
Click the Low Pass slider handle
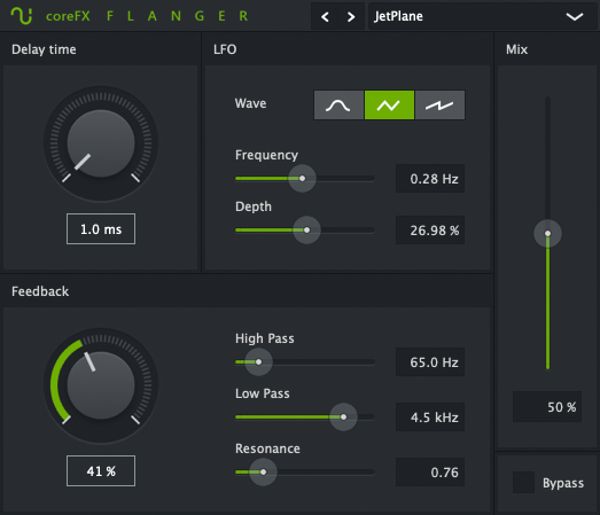tap(343, 416)
